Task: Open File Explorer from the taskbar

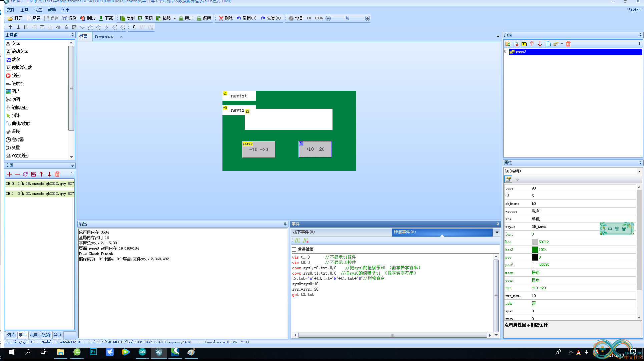Action: (x=60, y=352)
